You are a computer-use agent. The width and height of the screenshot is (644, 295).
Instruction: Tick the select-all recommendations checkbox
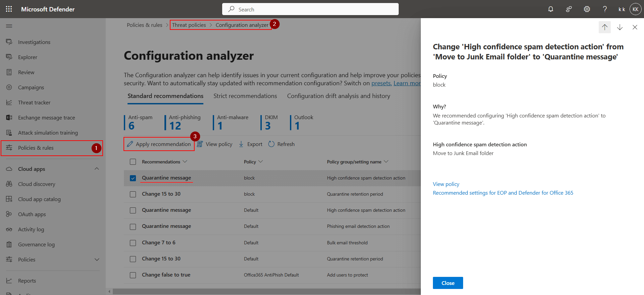click(133, 162)
